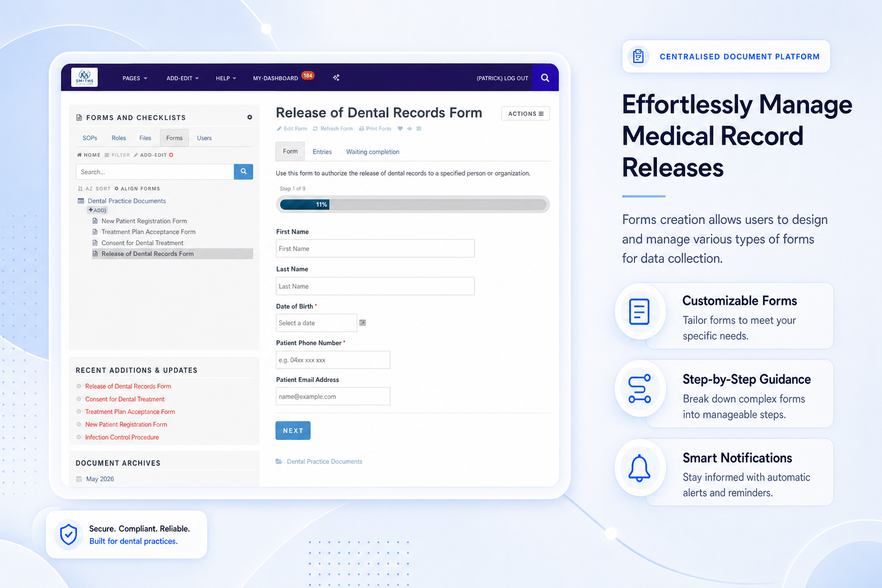Open Consent for Dental Treatment in recent updates
The image size is (882, 588).
coord(125,399)
